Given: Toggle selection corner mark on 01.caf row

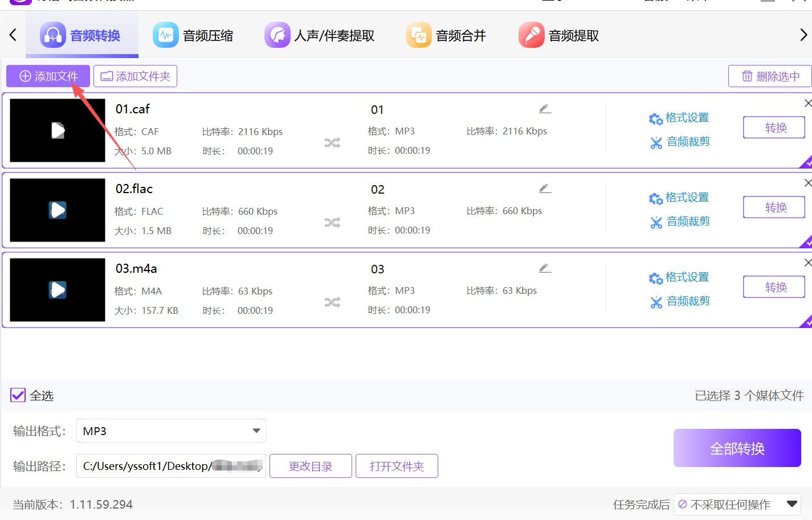Looking at the screenshot, I should pos(806,163).
